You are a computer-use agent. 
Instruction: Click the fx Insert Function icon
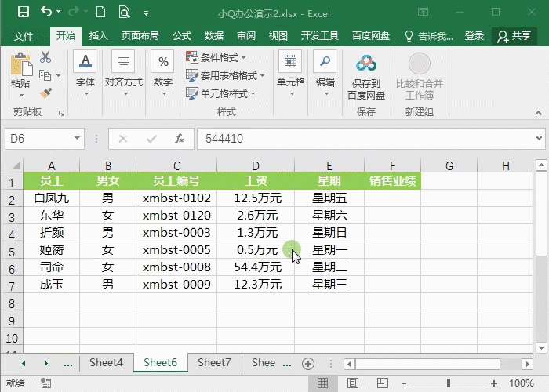click(180, 139)
